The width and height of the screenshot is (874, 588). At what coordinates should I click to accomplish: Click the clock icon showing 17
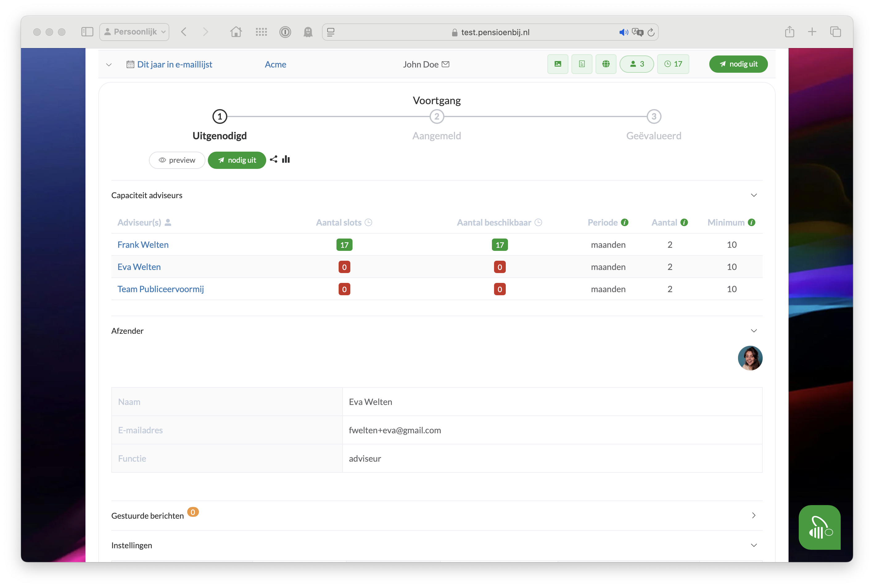coord(673,64)
